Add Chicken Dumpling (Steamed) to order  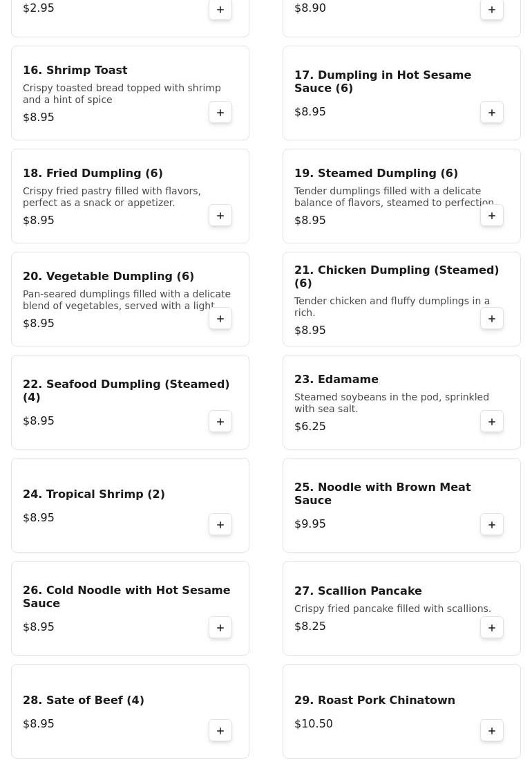click(x=492, y=318)
